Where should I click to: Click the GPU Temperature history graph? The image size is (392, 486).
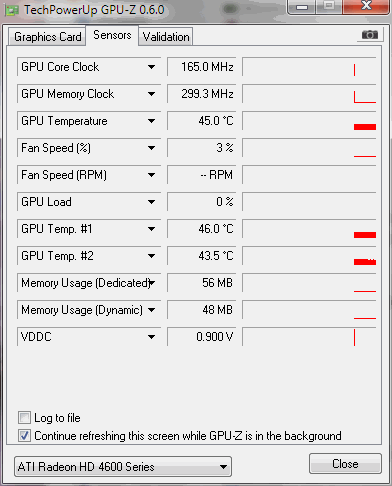click(309, 121)
